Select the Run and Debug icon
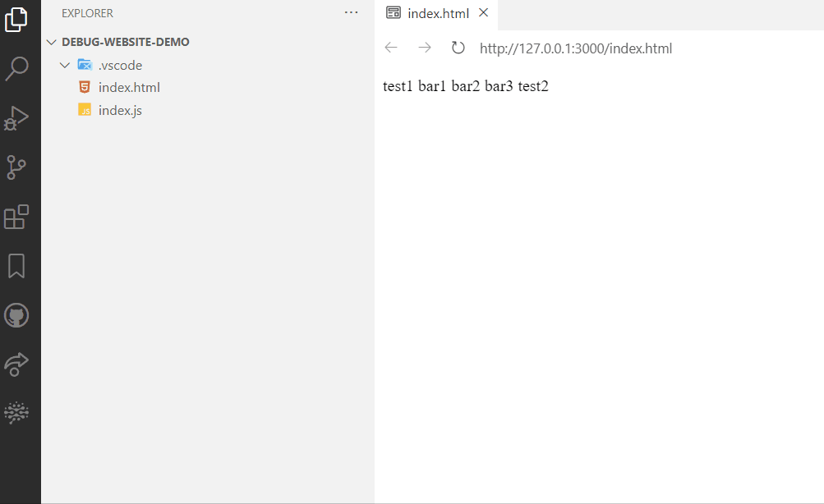Screen dimensions: 824x504 (16, 118)
